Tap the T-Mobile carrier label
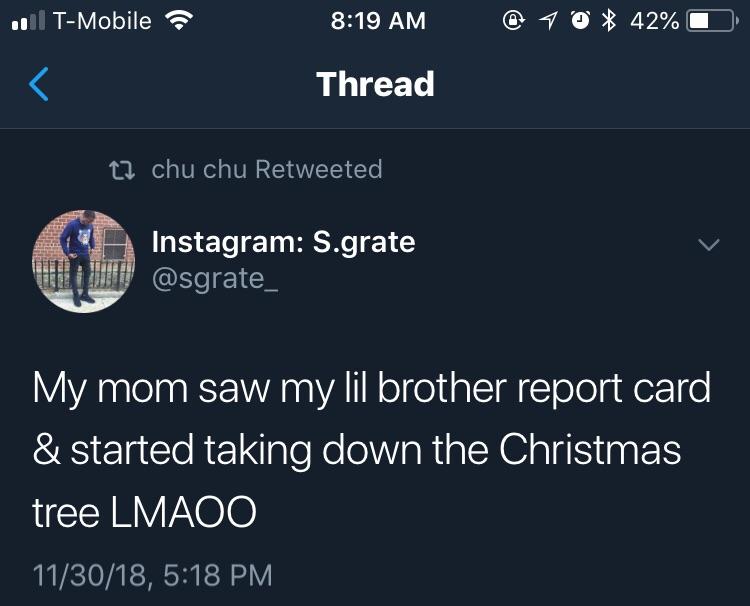This screenshot has width=750, height=606. pos(100,20)
